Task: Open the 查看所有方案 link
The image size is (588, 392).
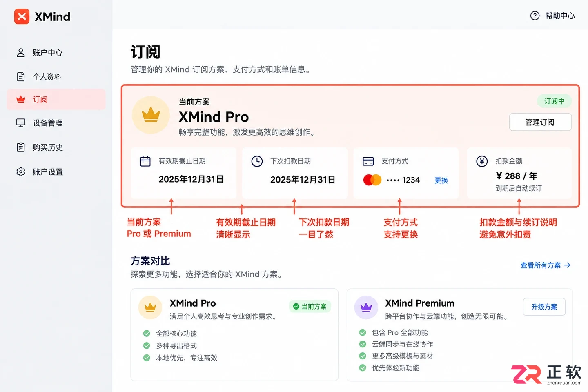Action: 546,265
